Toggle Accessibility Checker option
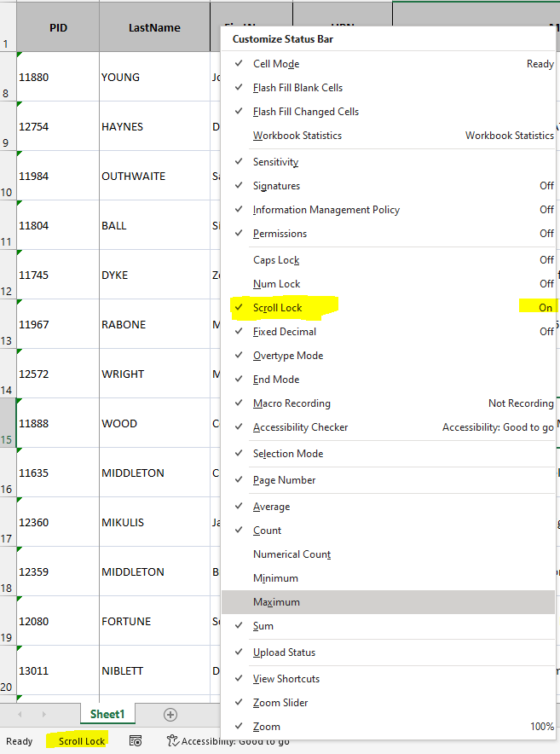This screenshot has height=754, width=560. coord(389,427)
